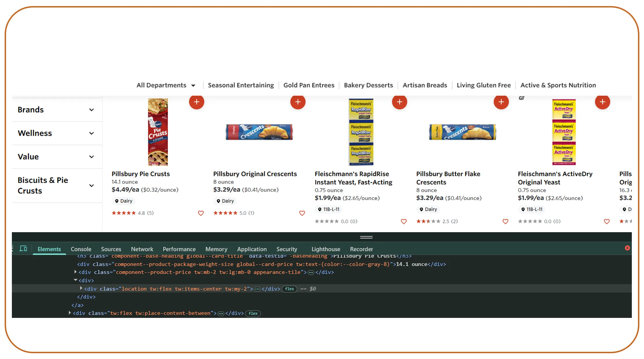Viewport: 644px width, 359px height.
Task: Open the Network tab
Action: [x=142, y=249]
